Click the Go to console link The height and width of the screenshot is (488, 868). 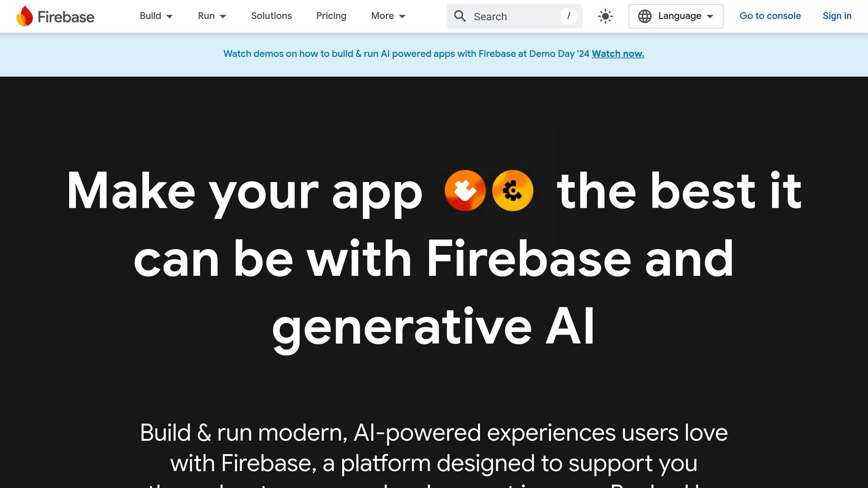tap(770, 16)
